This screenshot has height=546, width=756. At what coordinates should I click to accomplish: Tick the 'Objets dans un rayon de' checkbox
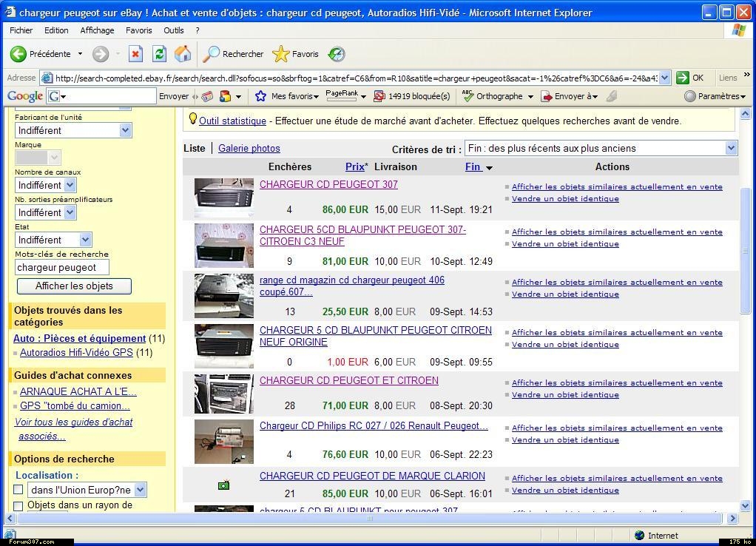point(18,506)
